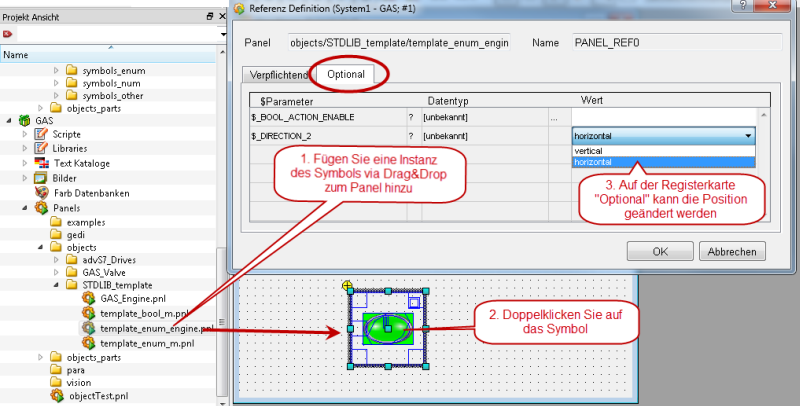Image resolution: width=800 pixels, height=406 pixels.
Task: Click the Farb Datenbanken icon
Action: 42,192
